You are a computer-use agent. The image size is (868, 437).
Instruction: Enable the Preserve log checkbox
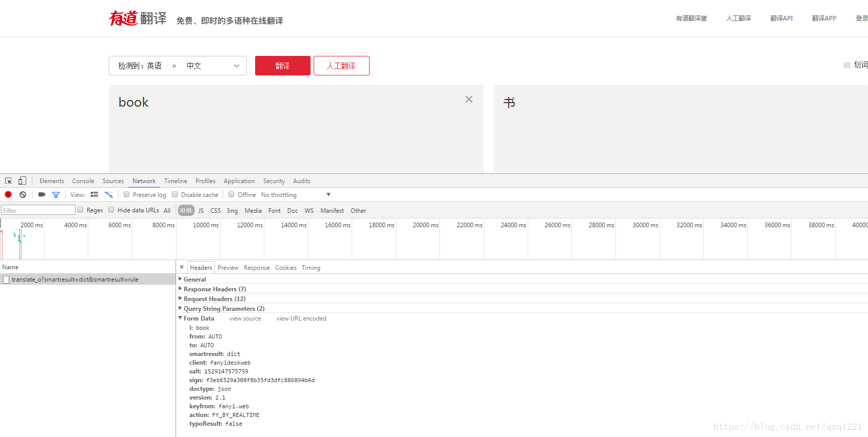[x=127, y=194]
